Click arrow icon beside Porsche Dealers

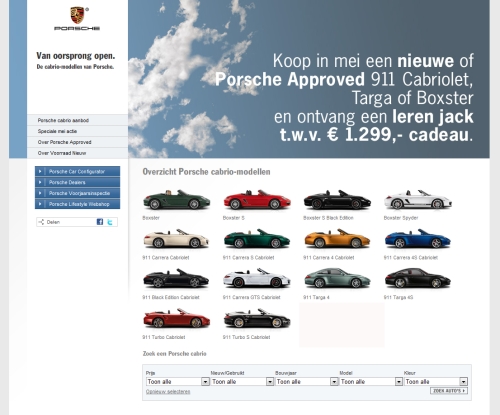(x=40, y=182)
